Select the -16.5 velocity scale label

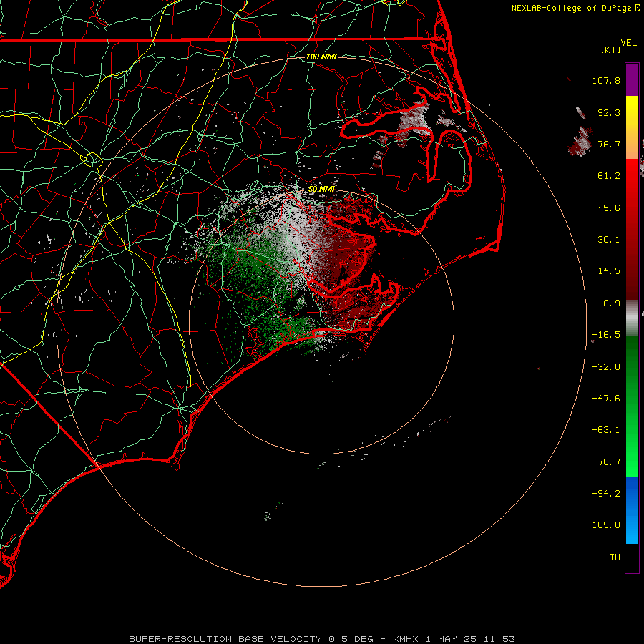click(606, 335)
